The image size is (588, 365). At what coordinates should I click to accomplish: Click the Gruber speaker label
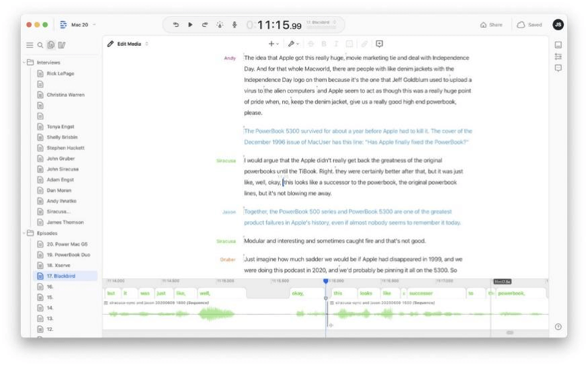pos(228,259)
